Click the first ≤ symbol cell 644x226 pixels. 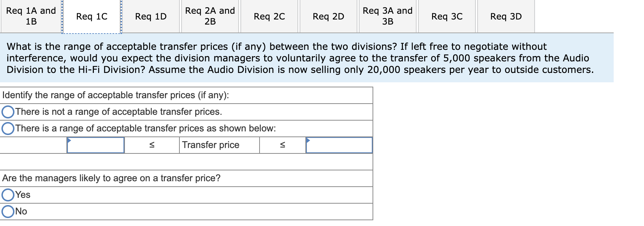[x=152, y=145]
